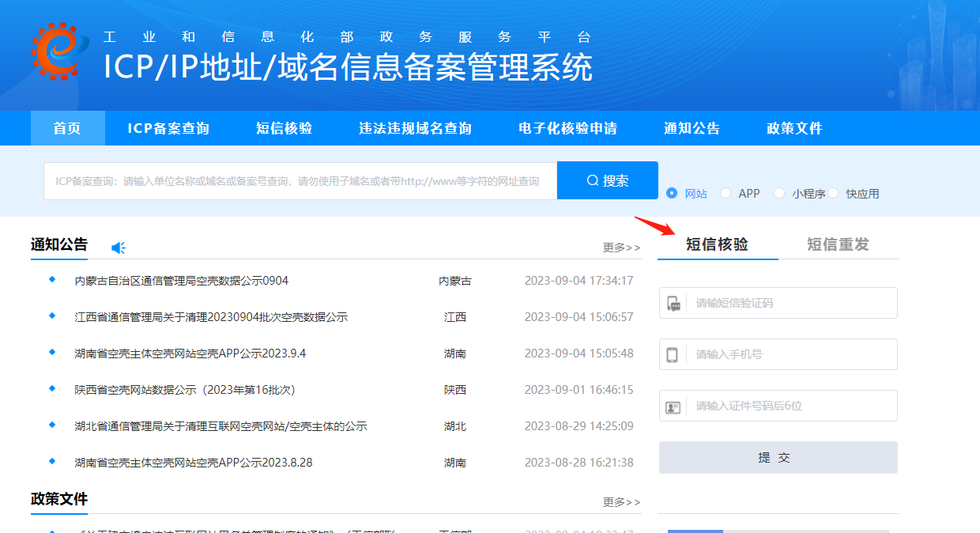Go to 违法违规域名查询 menu item
Image resolution: width=980 pixels, height=533 pixels.
tap(416, 128)
